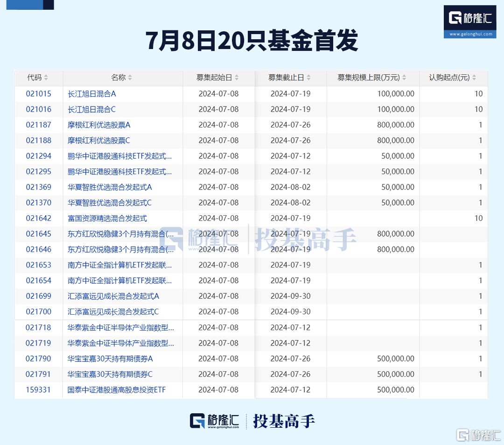Open fund code 021646
The width and height of the screenshot is (504, 445).
click(x=39, y=249)
